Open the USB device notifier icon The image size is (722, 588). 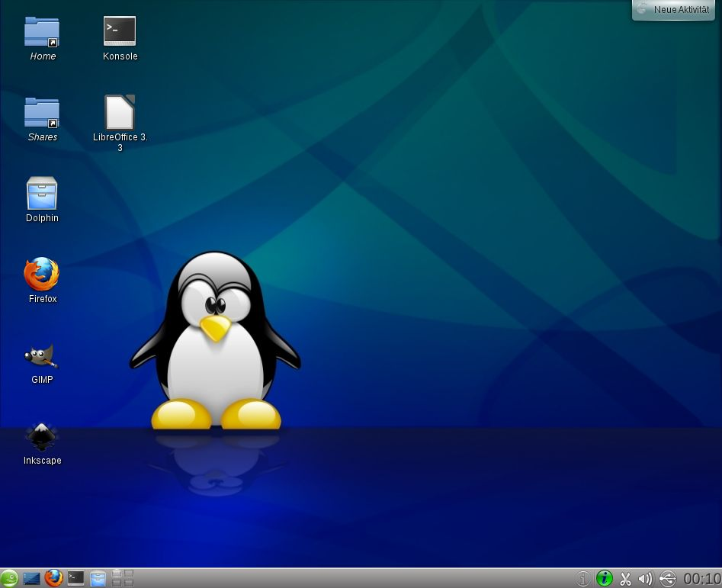click(668, 579)
